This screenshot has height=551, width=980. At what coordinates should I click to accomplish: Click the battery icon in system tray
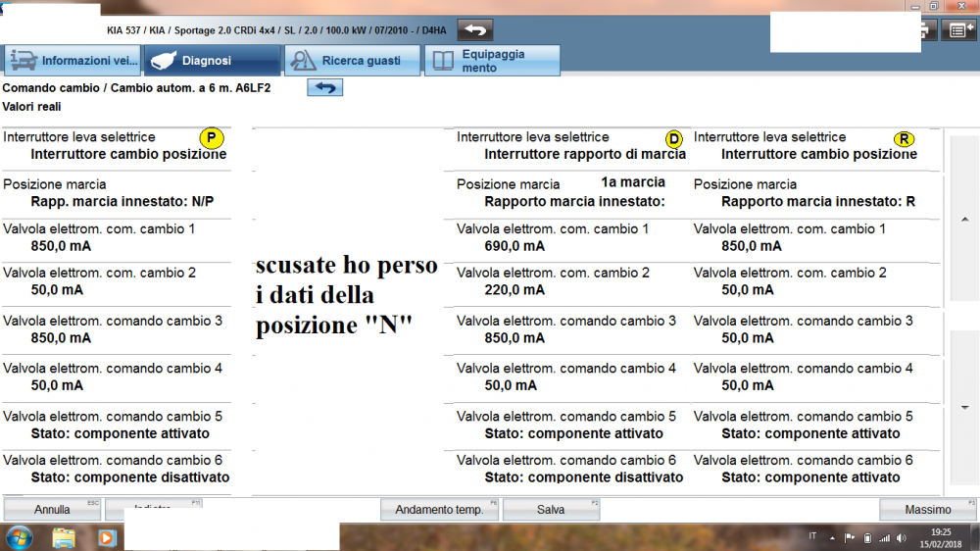tap(867, 538)
